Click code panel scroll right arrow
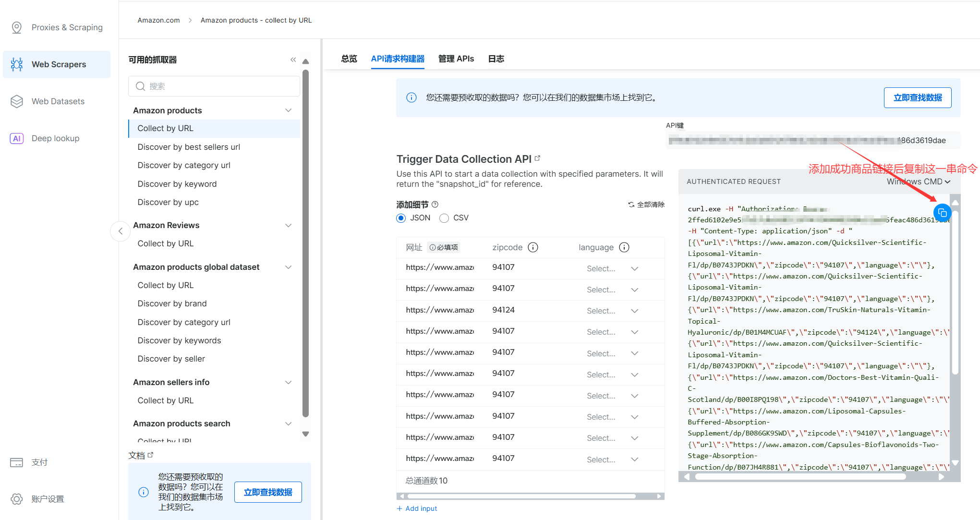The image size is (980, 520). click(x=941, y=477)
